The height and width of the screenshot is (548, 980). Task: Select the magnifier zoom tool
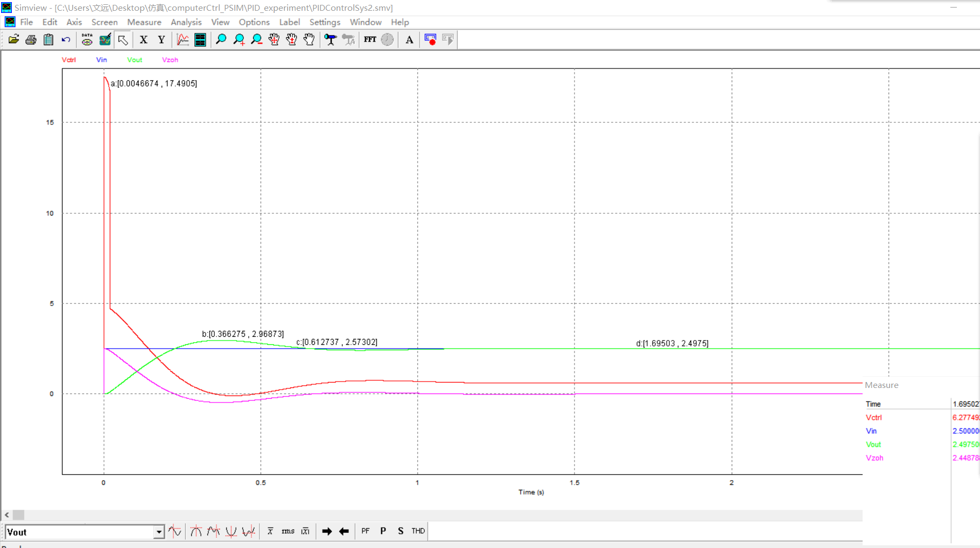coord(221,39)
